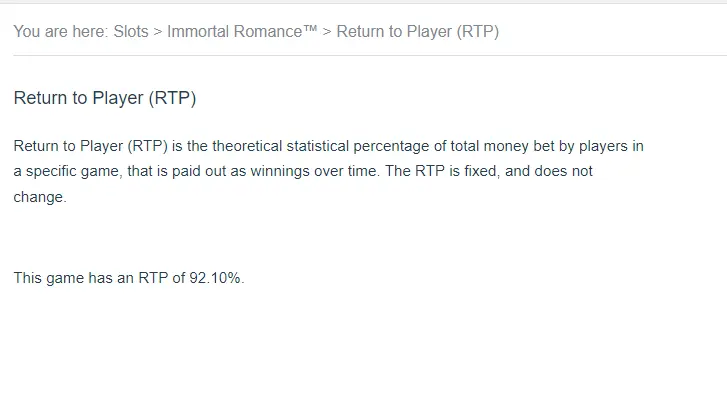The image size is (727, 418).
Task: Click the '92.10%' RTP value
Action: coord(215,278)
